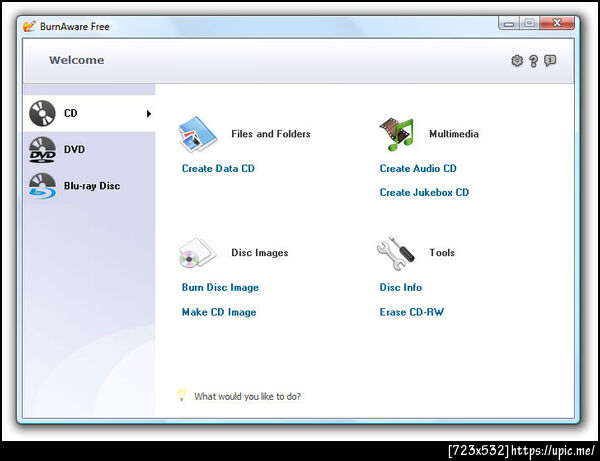Open settings via the gear icon
Screen dimensions: 600x461
point(517,60)
